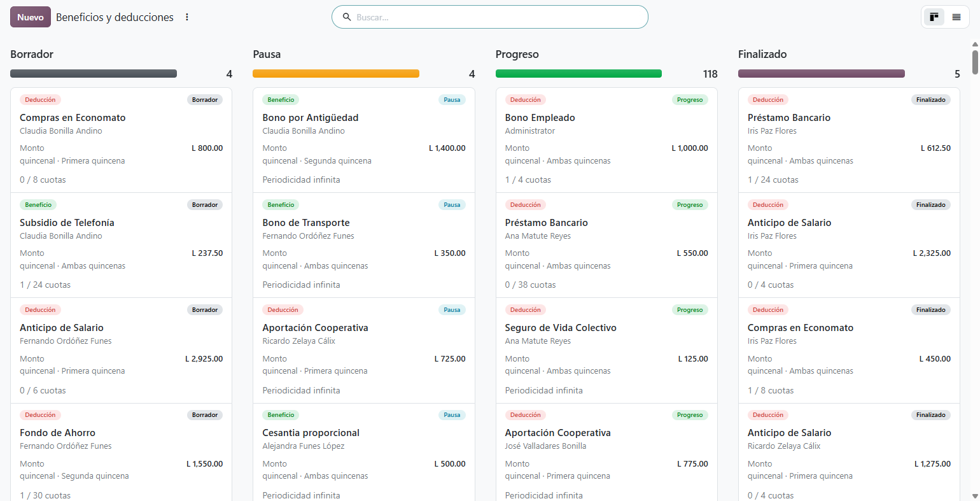
Task: Switch to list view
Action: click(x=956, y=17)
